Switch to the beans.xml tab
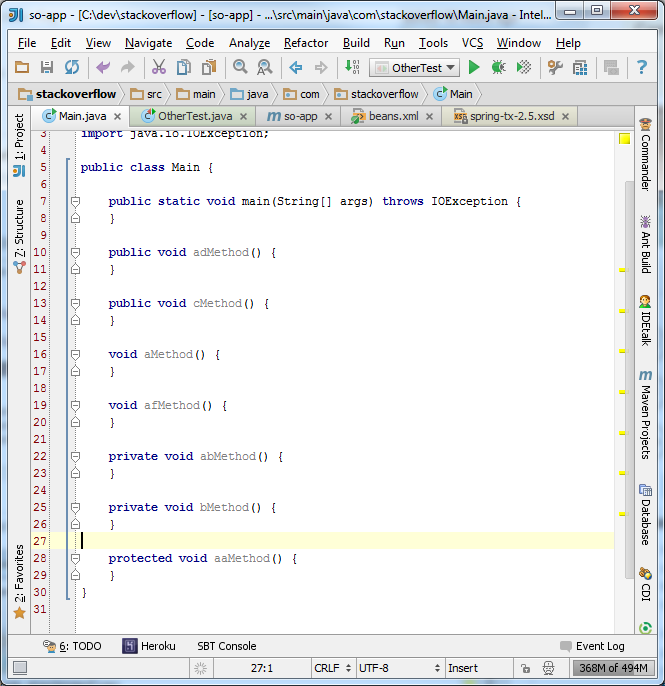 coord(393,116)
